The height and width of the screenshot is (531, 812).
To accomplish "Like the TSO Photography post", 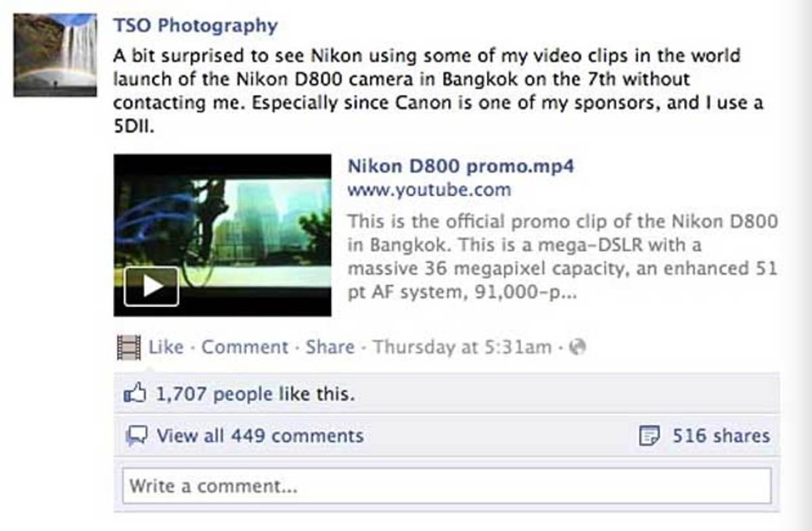I will 166,347.
